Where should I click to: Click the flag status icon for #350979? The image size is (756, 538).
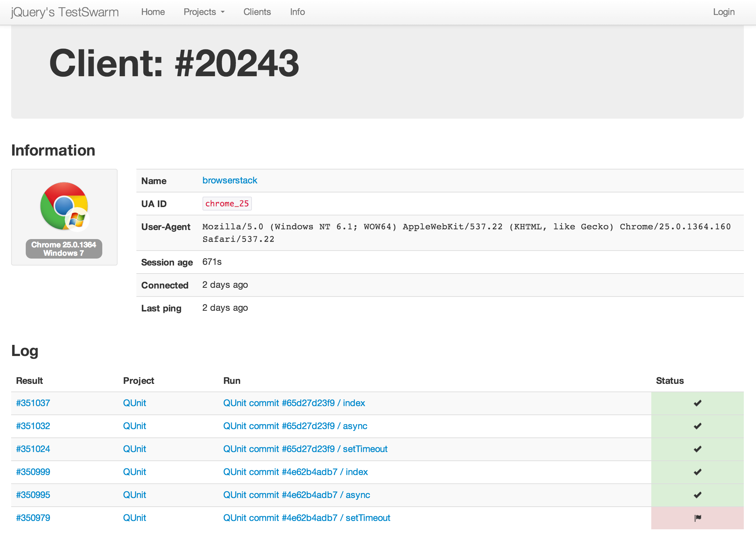click(x=697, y=518)
